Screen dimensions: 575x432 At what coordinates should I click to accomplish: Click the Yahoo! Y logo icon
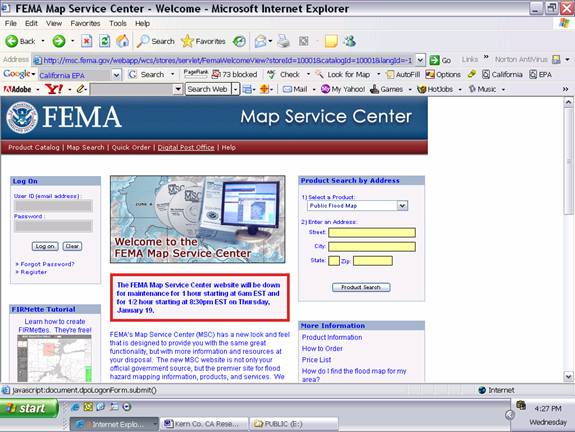tap(54, 89)
